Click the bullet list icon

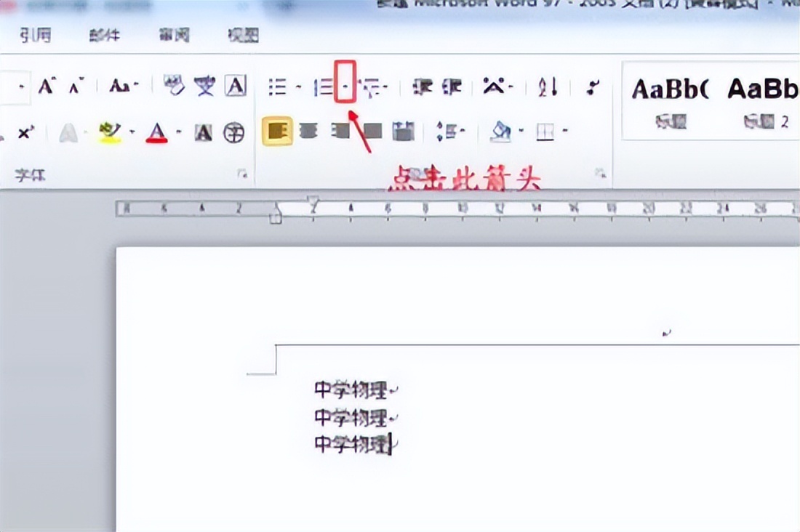point(277,88)
